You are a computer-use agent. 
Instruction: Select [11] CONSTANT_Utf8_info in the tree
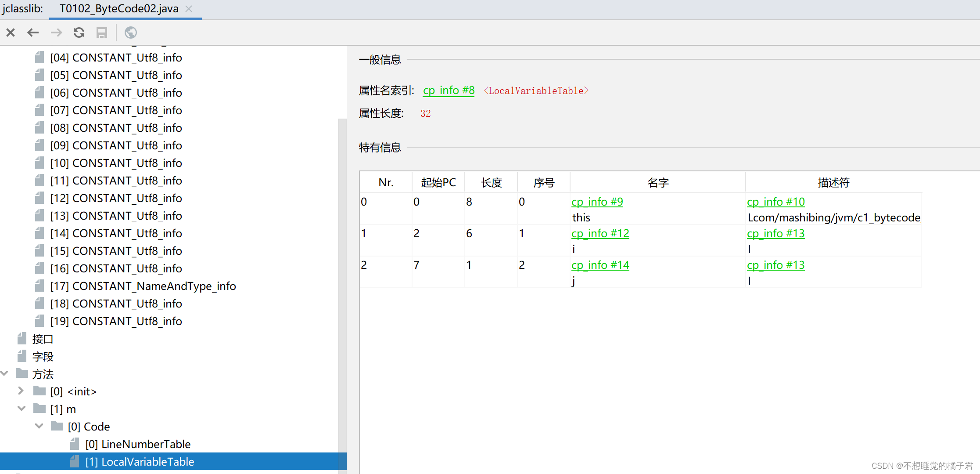pyautogui.click(x=116, y=181)
